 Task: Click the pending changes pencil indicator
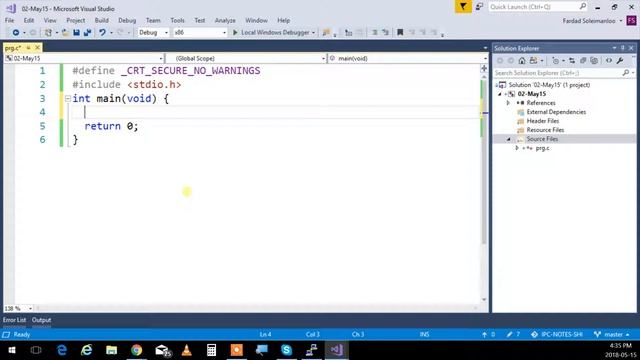click(x=513, y=334)
